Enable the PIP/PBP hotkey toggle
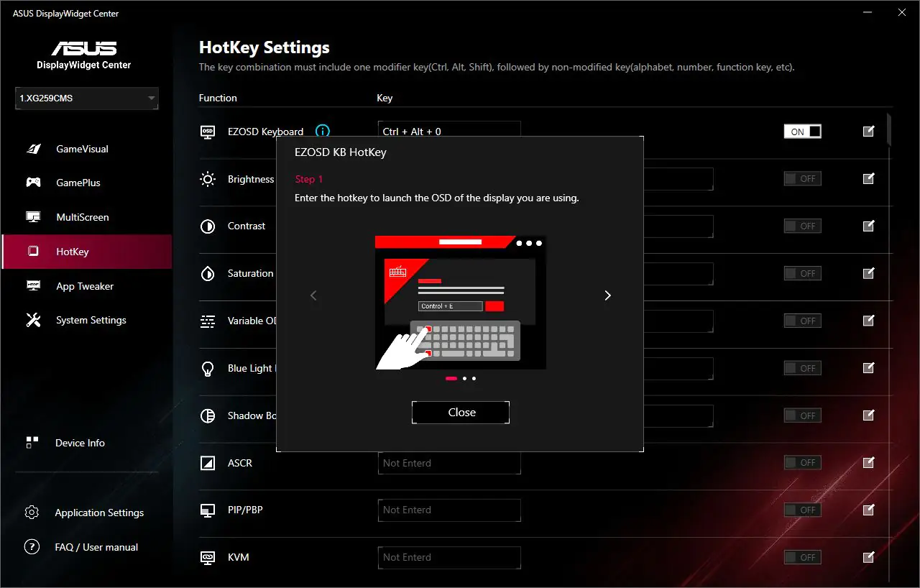920x588 pixels. 802,510
